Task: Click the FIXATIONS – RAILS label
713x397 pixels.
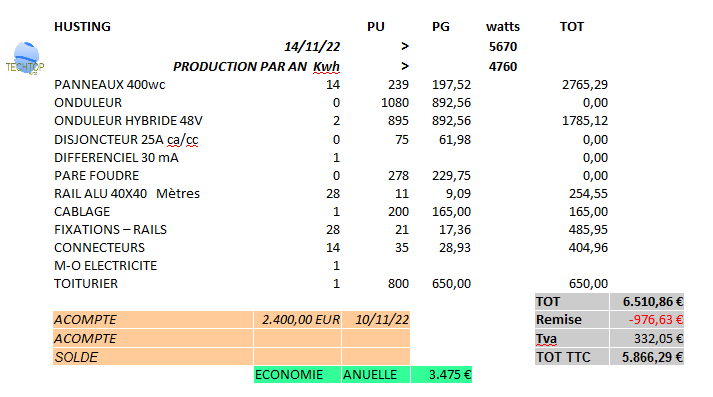Action: click(110, 230)
